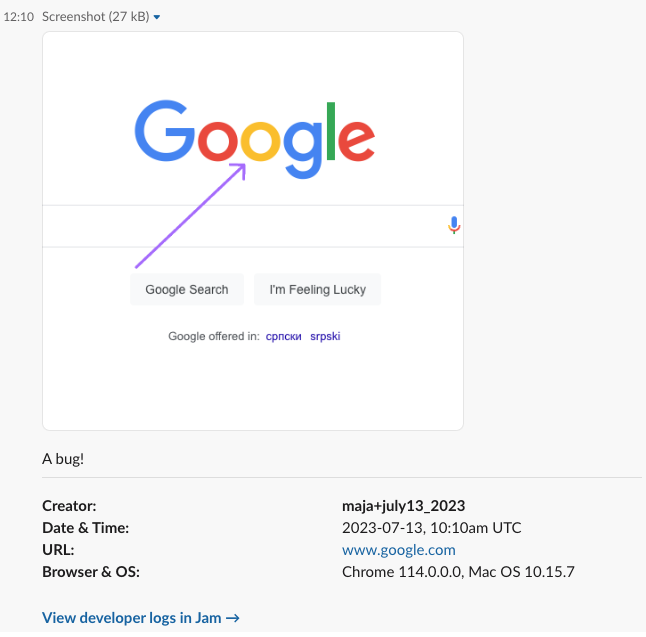Click the creator name maja+july13_2023
Viewport: 646px width, 637px height.
tap(403, 506)
